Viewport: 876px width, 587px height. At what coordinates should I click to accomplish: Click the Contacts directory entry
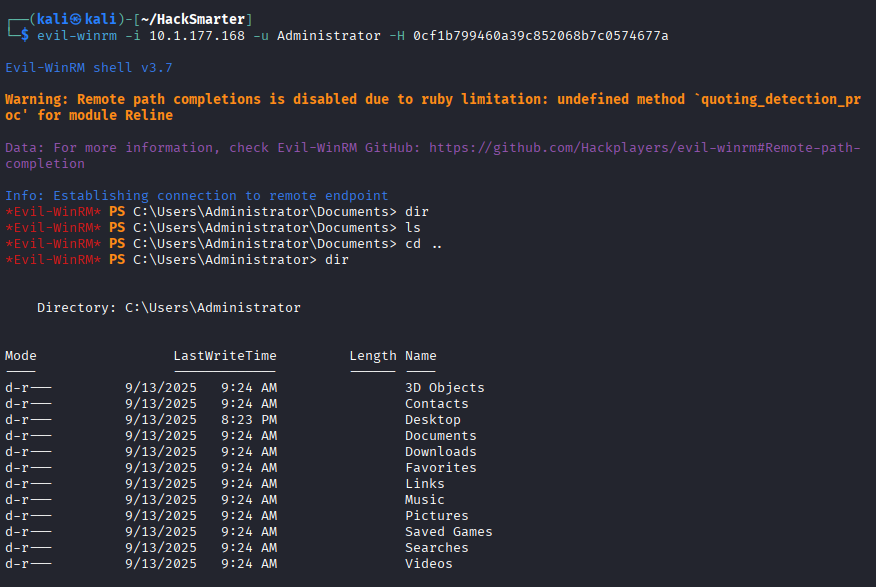pos(436,404)
